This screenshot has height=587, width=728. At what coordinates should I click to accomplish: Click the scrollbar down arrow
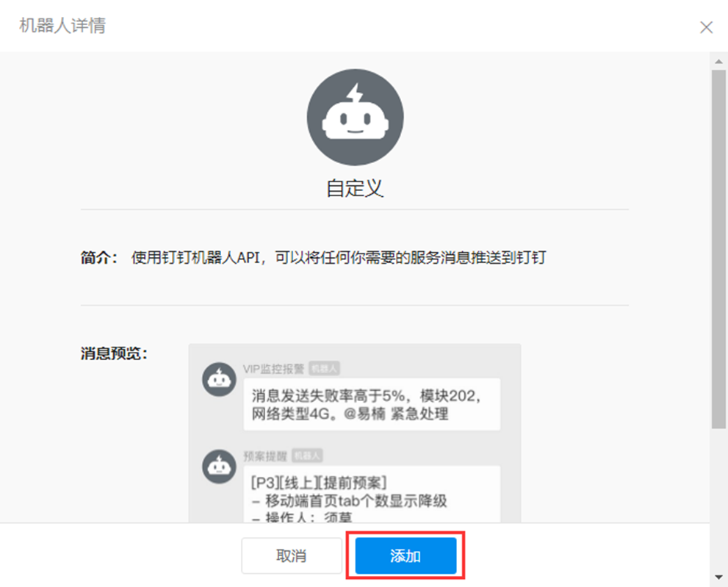pos(718,577)
